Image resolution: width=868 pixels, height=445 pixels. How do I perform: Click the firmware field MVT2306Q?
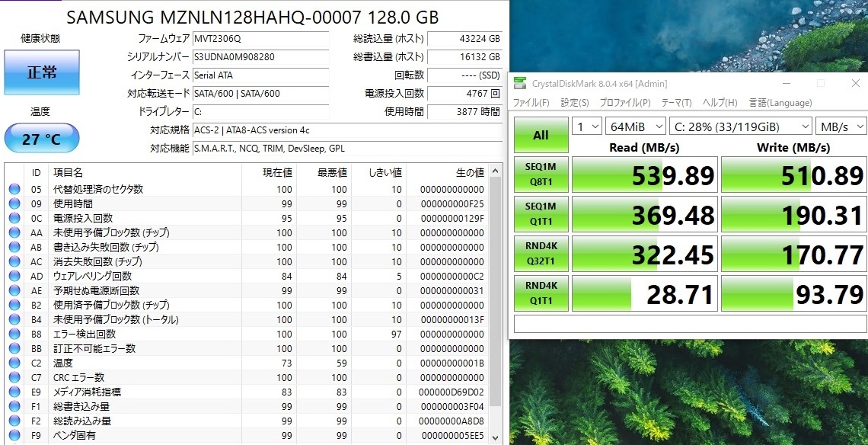[x=260, y=39]
